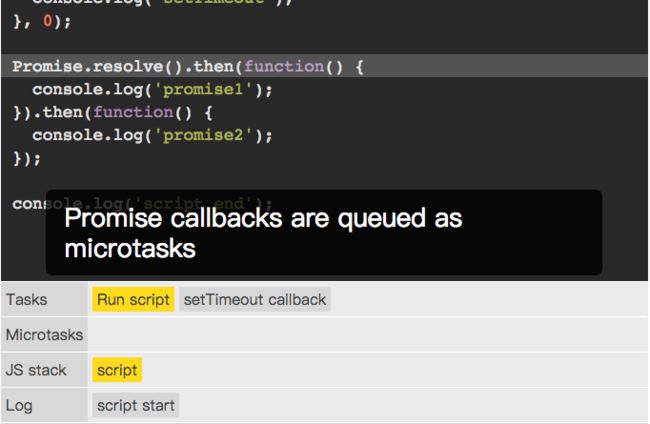Click the 'Promise callbacks are queued' caption box
Viewport: 650px width, 424px height.
(x=324, y=233)
